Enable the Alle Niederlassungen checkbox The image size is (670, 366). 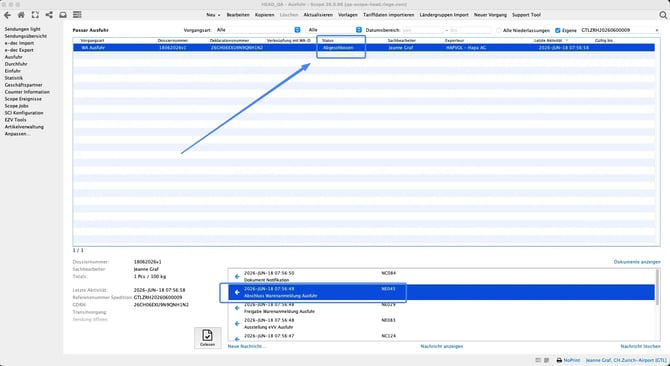point(499,30)
